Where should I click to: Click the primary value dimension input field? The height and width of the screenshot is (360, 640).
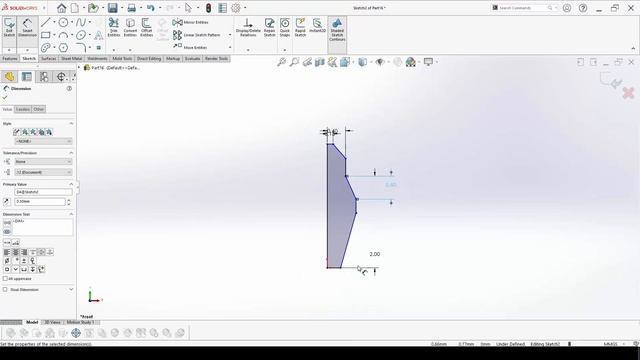(40, 202)
